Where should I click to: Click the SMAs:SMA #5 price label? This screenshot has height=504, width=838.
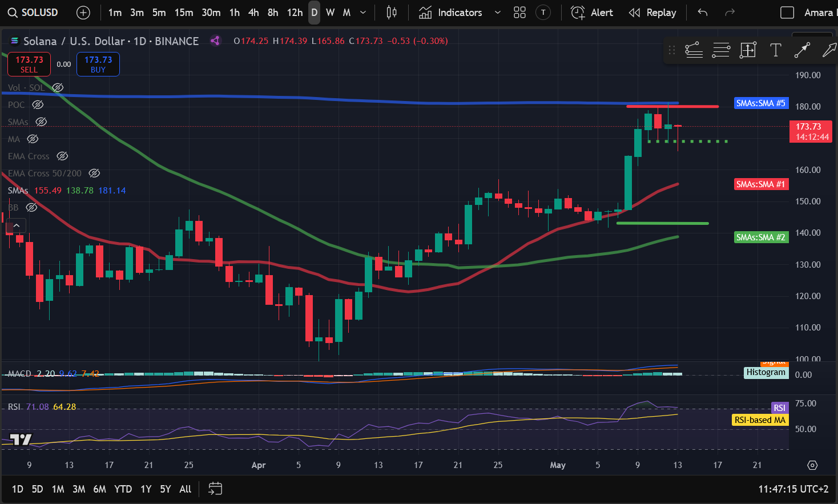(761, 103)
